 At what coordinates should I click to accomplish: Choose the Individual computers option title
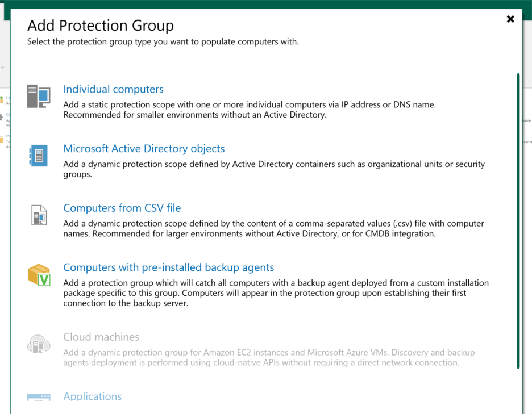(113, 89)
